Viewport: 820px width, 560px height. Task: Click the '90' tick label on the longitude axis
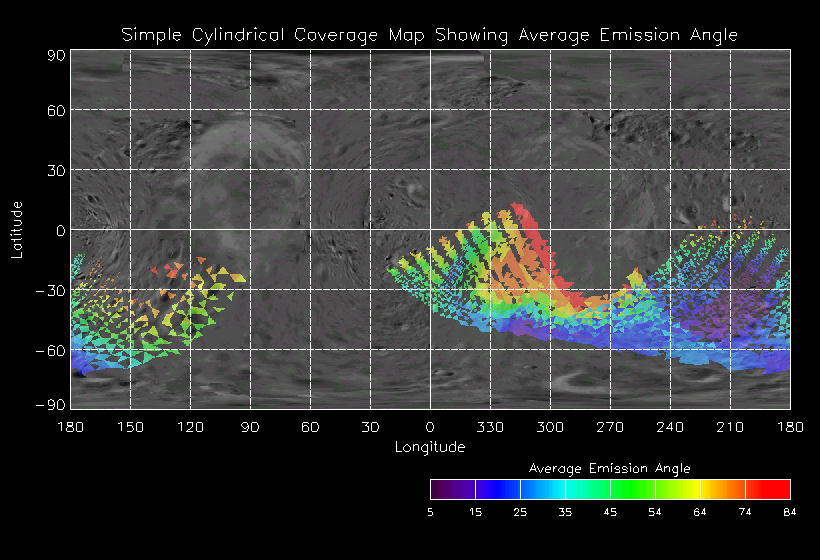coord(250,427)
